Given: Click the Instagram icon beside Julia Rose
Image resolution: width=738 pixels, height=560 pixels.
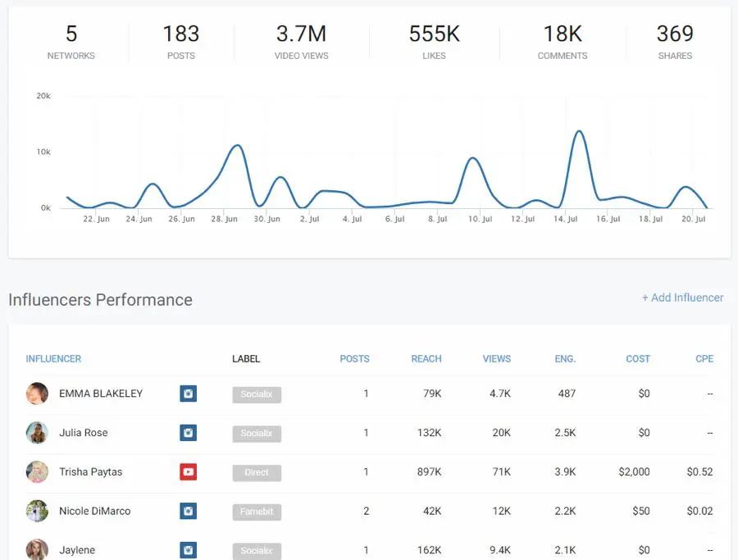Looking at the screenshot, I should coord(189,433).
